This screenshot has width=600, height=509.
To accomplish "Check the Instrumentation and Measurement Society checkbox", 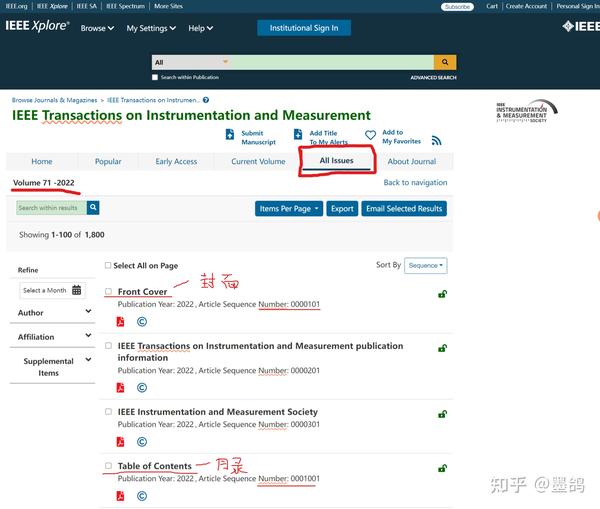I will pyautogui.click(x=108, y=411).
